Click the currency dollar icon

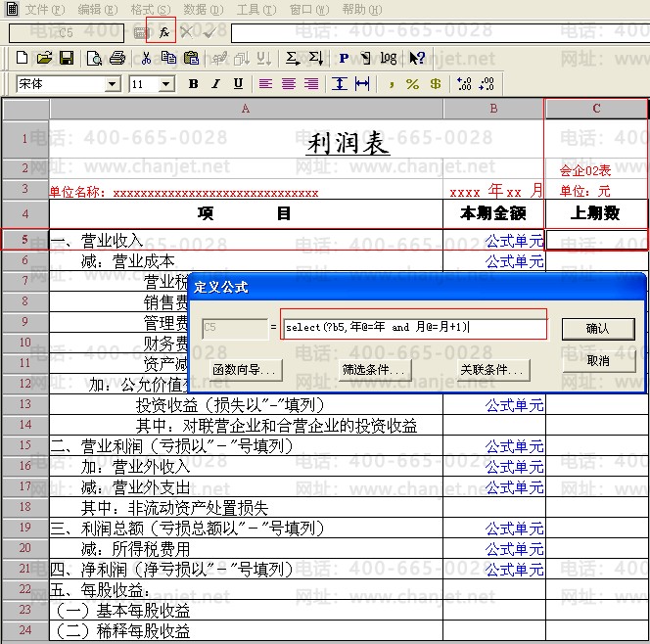pyautogui.click(x=435, y=84)
